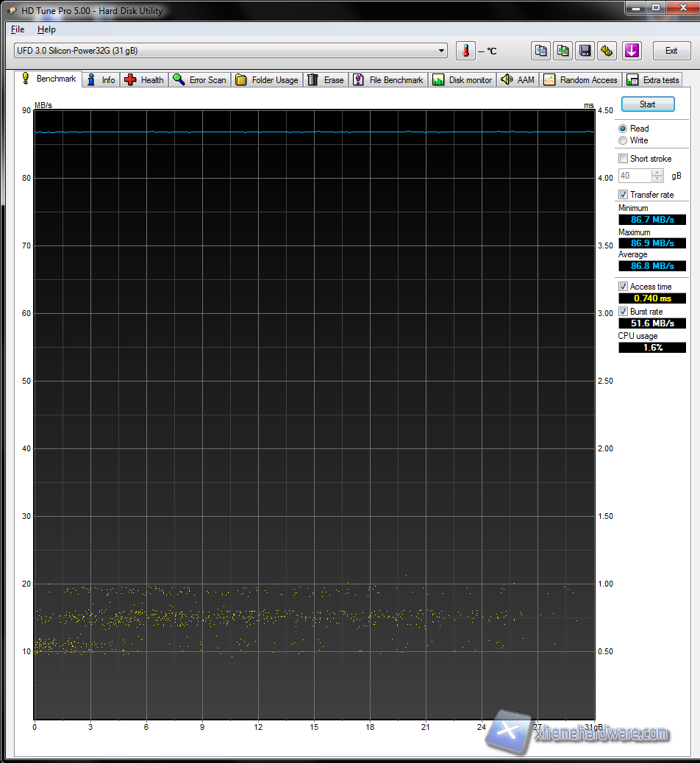This screenshot has height=763, width=700.
Task: Open the File menu
Action: [x=18, y=29]
